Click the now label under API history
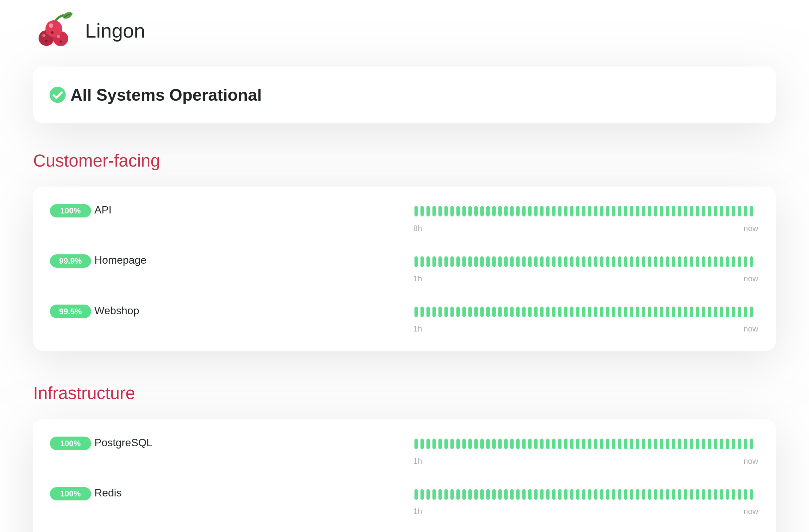Image resolution: width=809 pixels, height=532 pixels. 750,229
